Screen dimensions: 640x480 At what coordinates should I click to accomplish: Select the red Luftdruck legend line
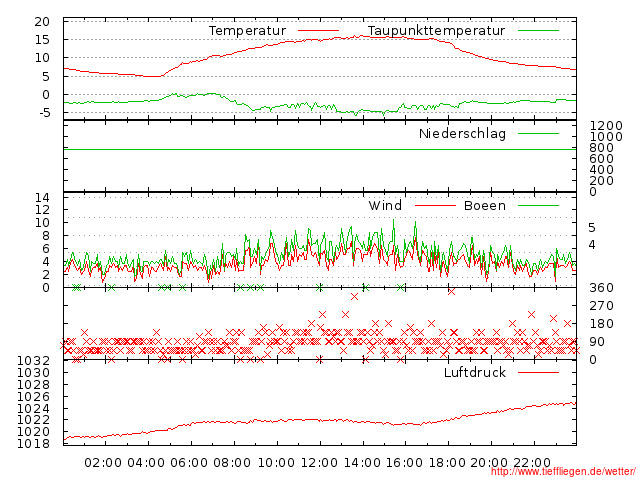click(538, 372)
